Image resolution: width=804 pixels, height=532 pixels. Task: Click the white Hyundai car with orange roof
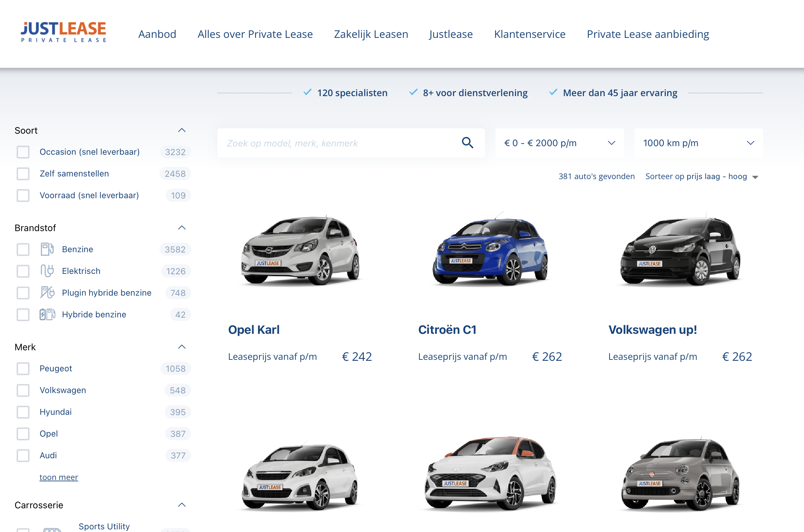tap(491, 473)
